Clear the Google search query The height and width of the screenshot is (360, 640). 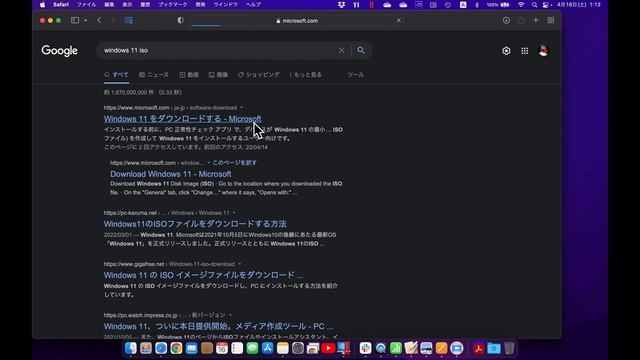341,51
